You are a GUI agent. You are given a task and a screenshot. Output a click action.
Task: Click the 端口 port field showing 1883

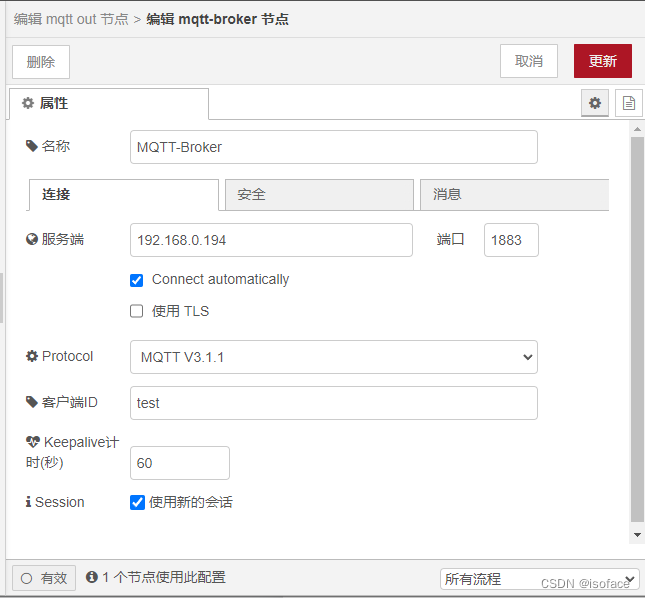511,240
